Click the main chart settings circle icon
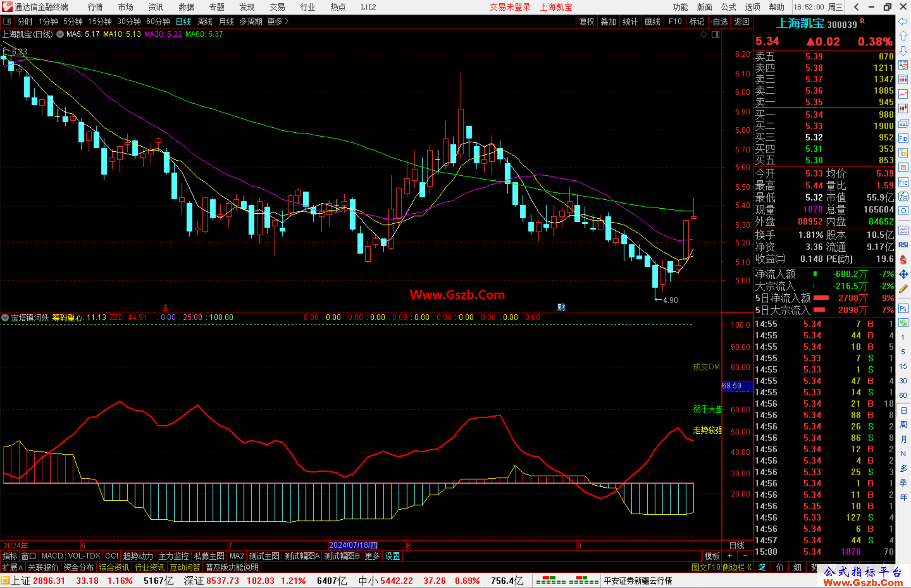Screen dimensions: 911x588 [x=60, y=34]
